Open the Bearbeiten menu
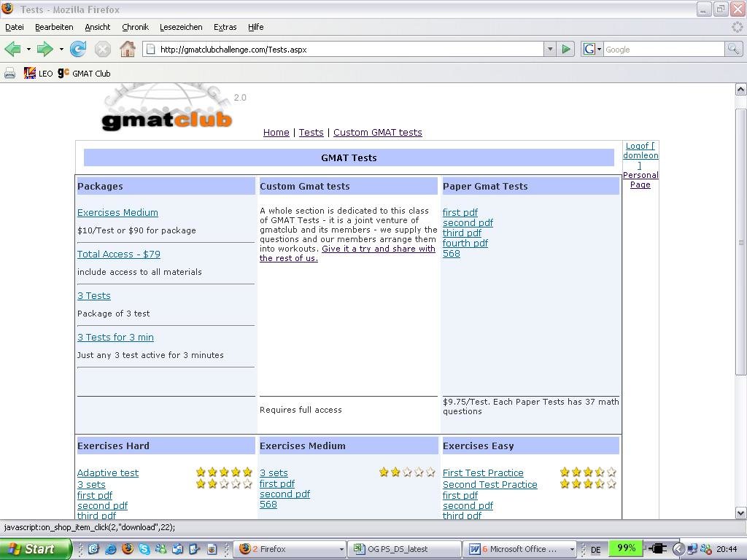 (54, 27)
